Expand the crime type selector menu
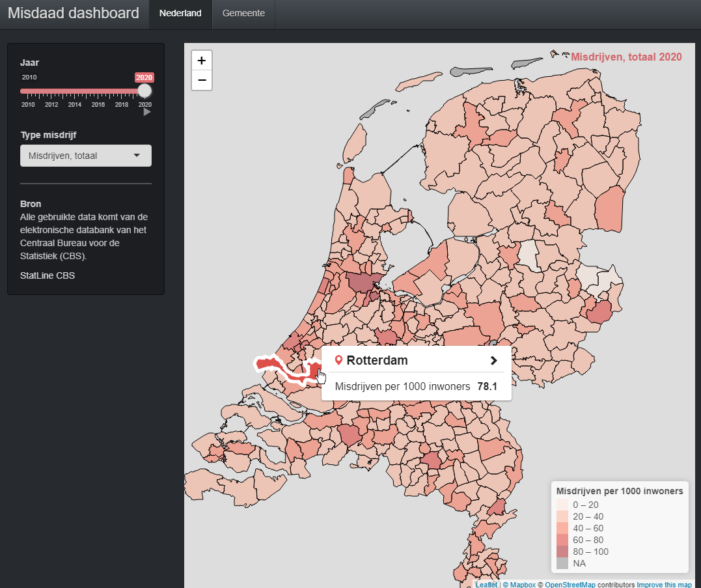701x588 pixels. point(85,156)
